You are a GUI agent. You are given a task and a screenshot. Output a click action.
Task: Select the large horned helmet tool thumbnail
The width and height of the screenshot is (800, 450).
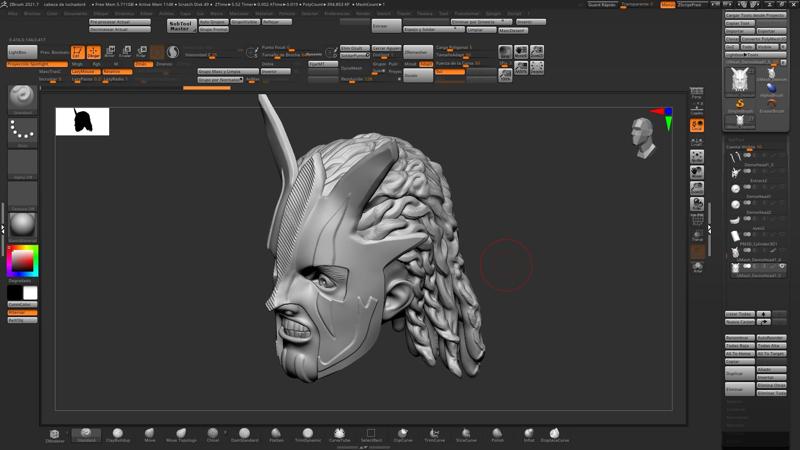[x=739, y=81]
